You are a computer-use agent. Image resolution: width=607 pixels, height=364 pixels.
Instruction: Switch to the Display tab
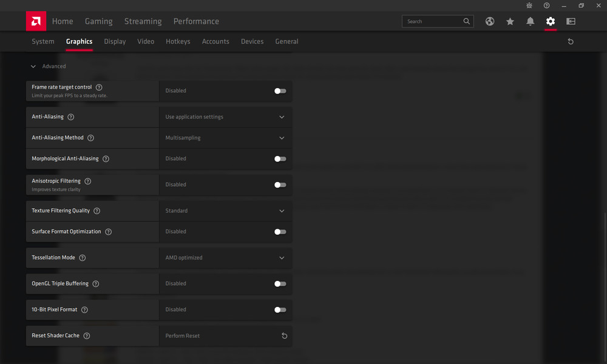(x=115, y=42)
